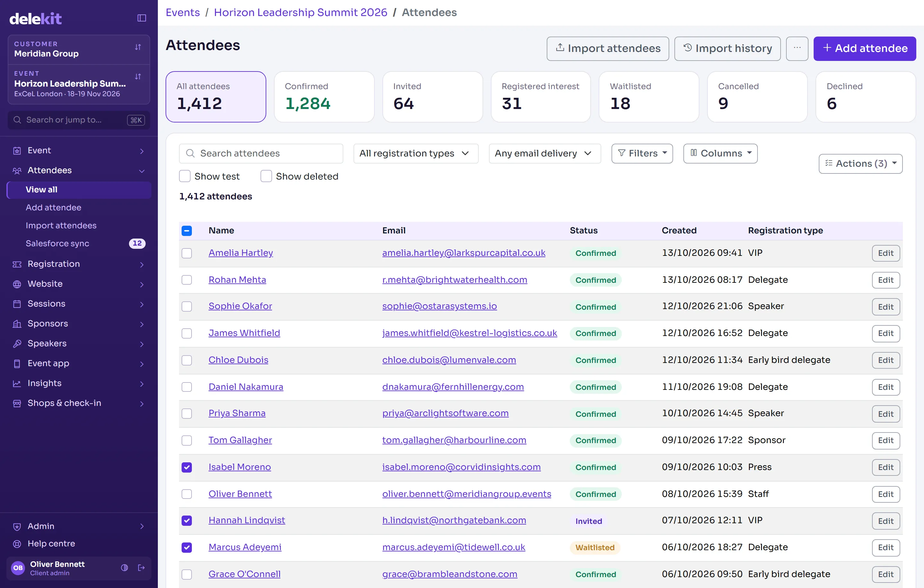Select the View all menu item

pos(79,190)
